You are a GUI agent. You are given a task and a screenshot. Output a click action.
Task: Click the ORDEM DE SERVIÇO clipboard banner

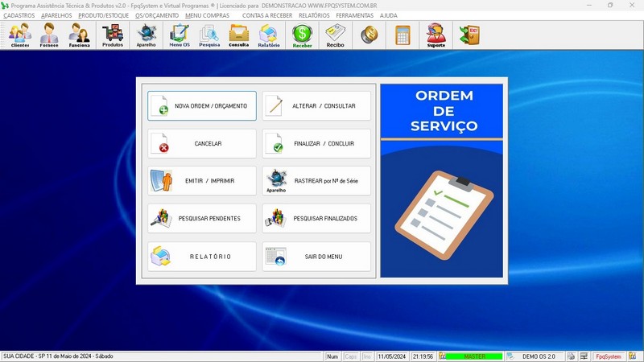point(442,180)
